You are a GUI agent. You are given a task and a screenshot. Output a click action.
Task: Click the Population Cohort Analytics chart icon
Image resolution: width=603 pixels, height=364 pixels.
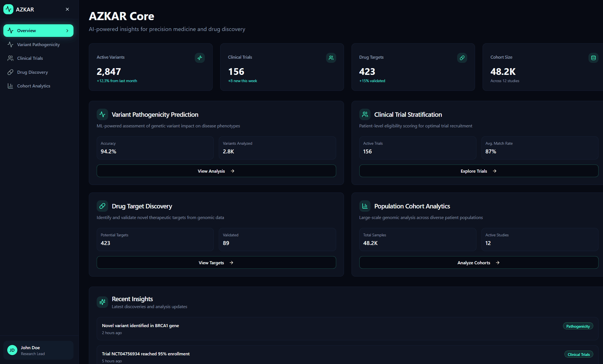(365, 206)
